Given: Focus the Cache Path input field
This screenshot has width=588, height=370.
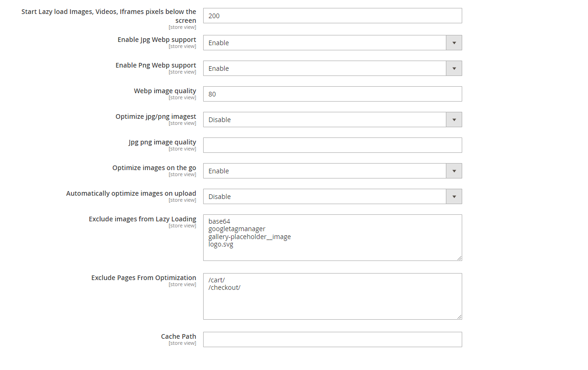Looking at the screenshot, I should click(x=332, y=340).
